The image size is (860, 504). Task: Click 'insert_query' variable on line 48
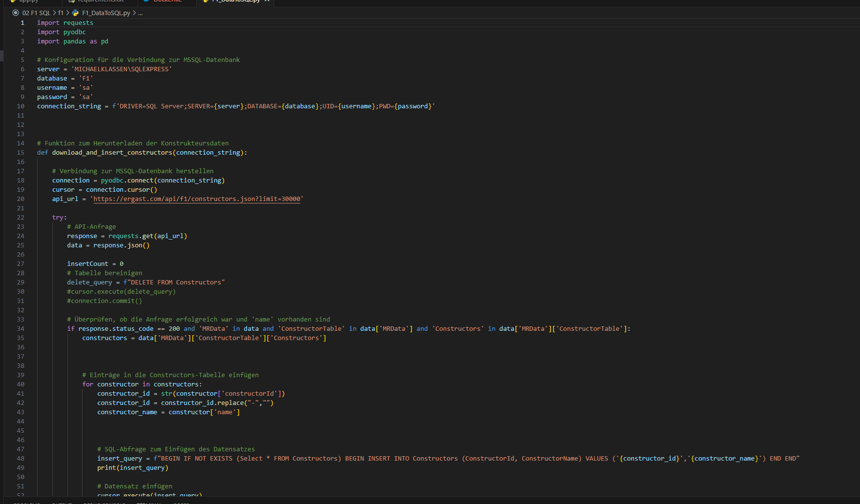[120, 459]
